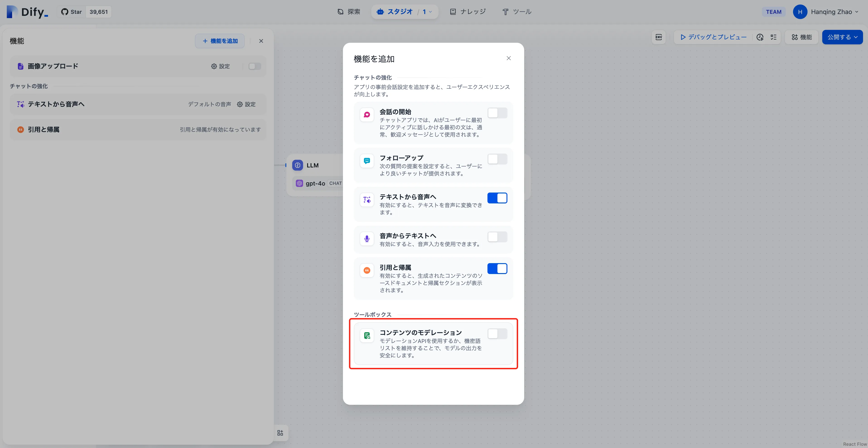Toggle 音声からテキストへ switch on
Image resolution: width=868 pixels, height=448 pixels.
(x=497, y=237)
